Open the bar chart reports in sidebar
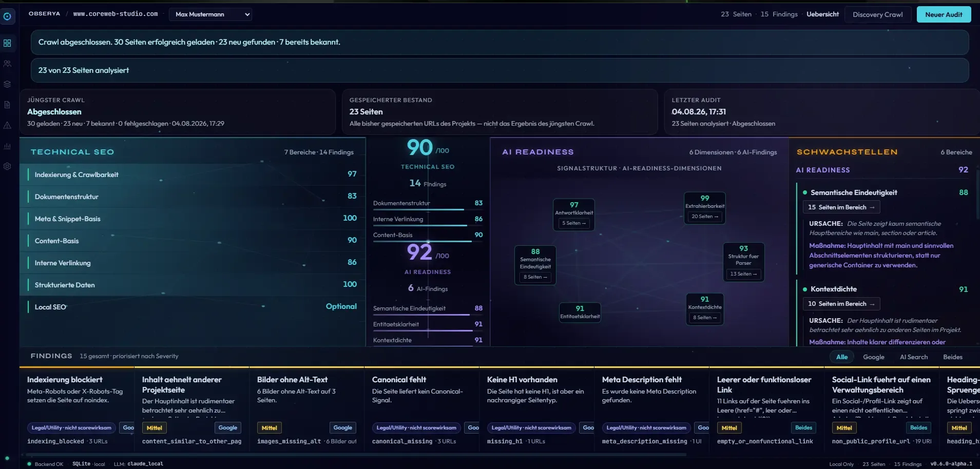This screenshot has width=980, height=469. 7,146
